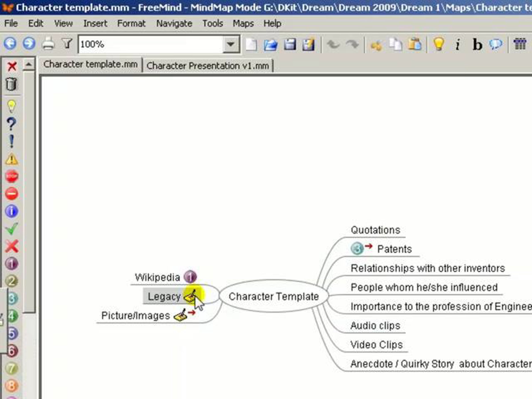Click the Save floppy disk icon

point(289,45)
